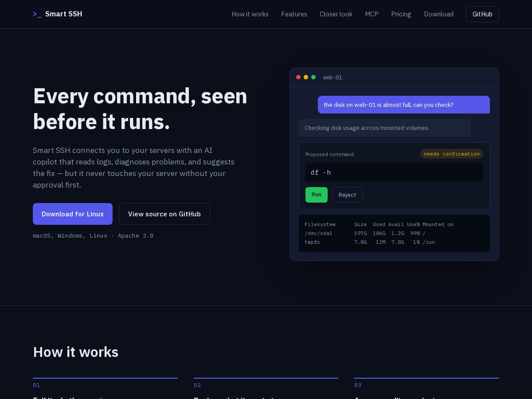
Task: Click the df -h command box
Action: tap(394, 172)
